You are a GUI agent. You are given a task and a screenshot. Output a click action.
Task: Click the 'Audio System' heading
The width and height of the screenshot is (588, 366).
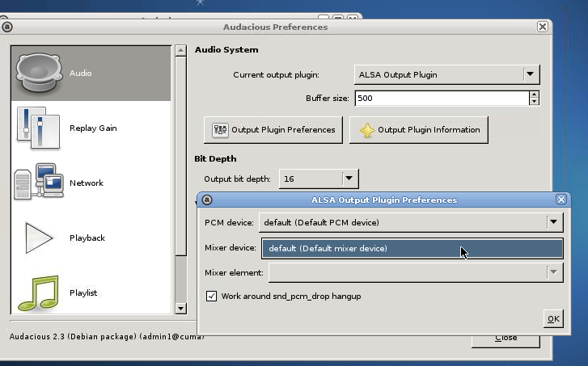pyautogui.click(x=226, y=50)
